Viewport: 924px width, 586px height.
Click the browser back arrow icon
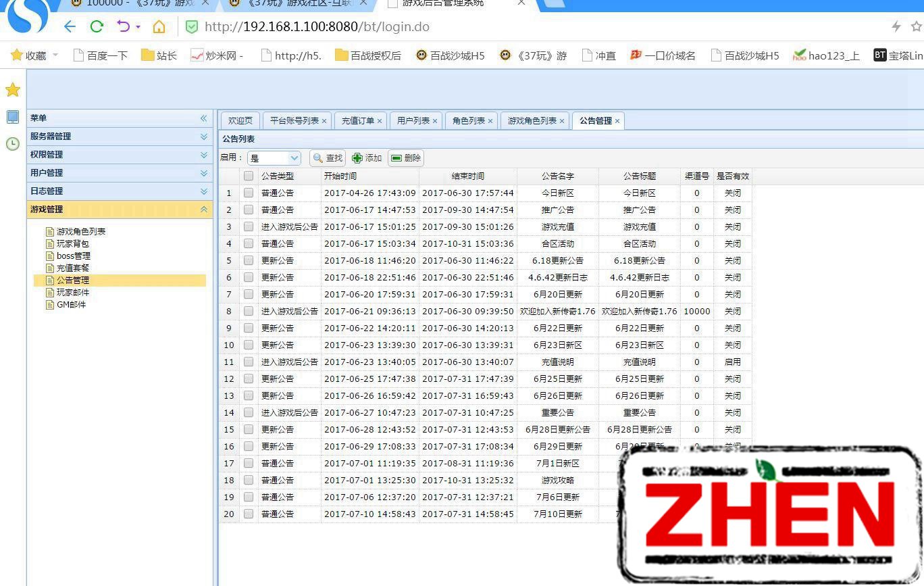coord(70,27)
